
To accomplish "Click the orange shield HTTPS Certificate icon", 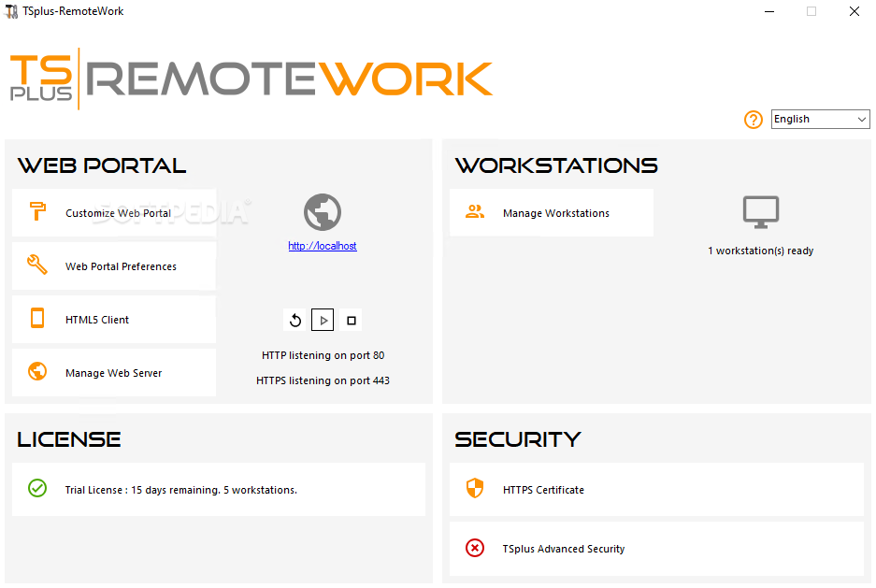I will pyautogui.click(x=475, y=488).
